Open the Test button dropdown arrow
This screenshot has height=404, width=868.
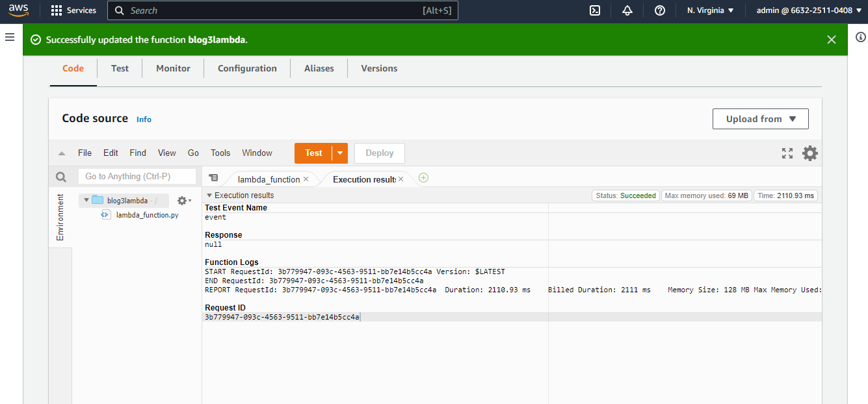tap(339, 153)
